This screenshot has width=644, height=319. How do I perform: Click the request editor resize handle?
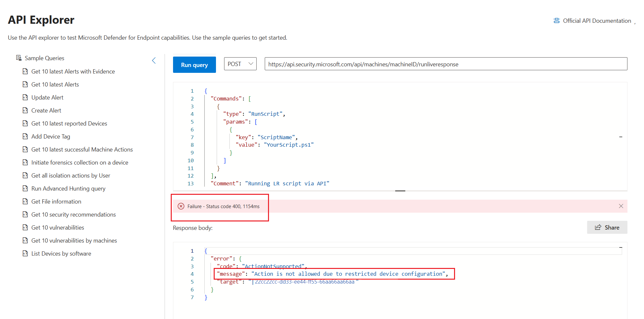click(400, 191)
